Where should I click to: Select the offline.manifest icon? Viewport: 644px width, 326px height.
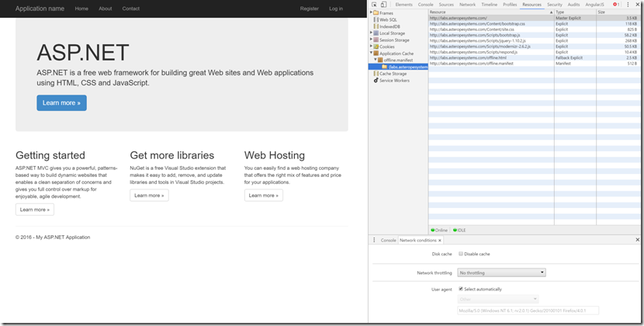pos(380,60)
